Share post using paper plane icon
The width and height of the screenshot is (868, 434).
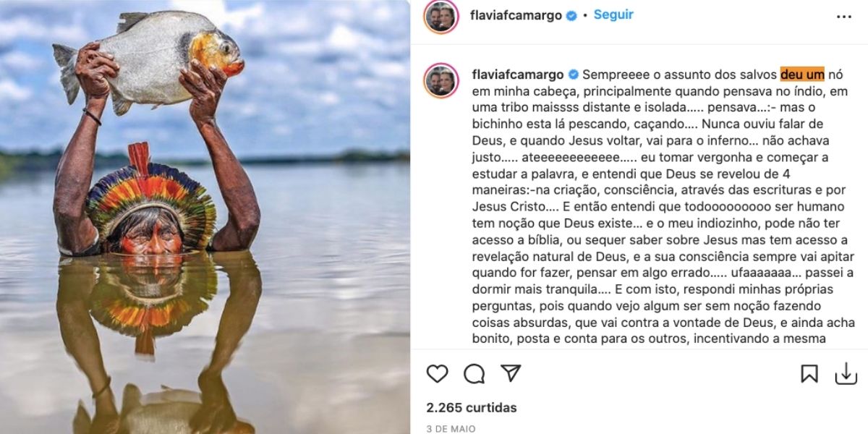(x=511, y=373)
